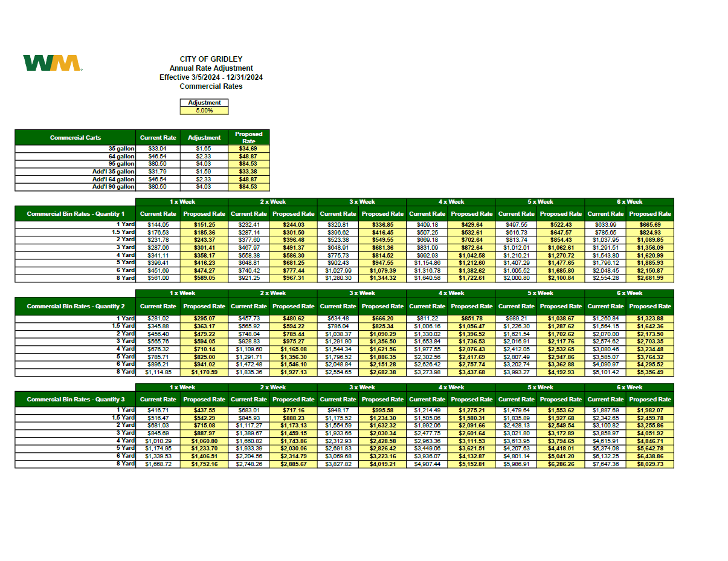The width and height of the screenshot is (728, 561).
Task: Select the $665.69 proposed rate cell
Action: 649,225
